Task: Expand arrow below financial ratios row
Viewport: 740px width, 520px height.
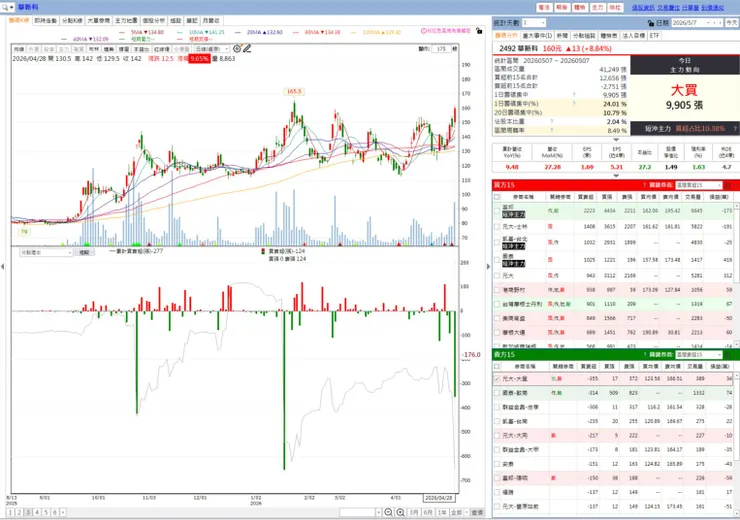Action: 615,176
